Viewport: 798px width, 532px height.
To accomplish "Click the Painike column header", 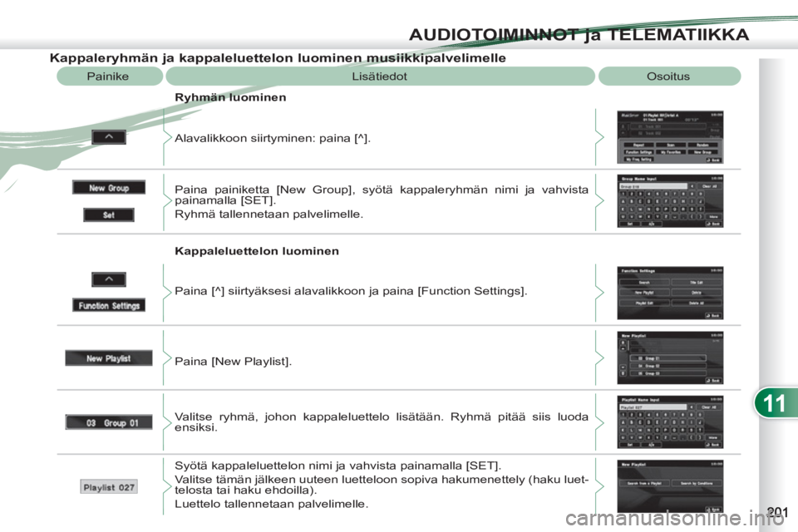I will [110, 76].
